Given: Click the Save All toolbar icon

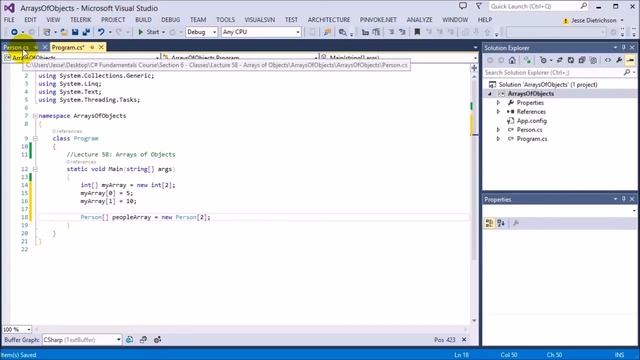Looking at the screenshot, I should pos(86,32).
